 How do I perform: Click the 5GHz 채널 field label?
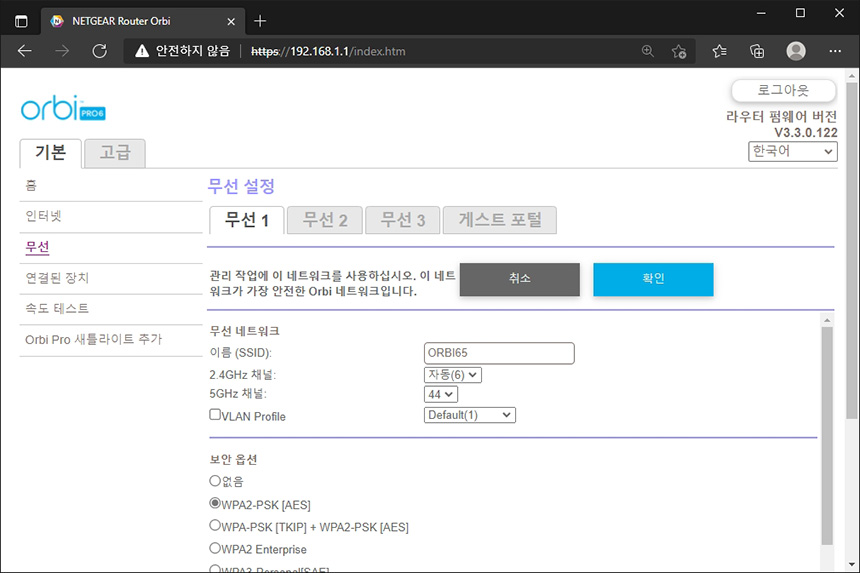[x=237, y=394]
